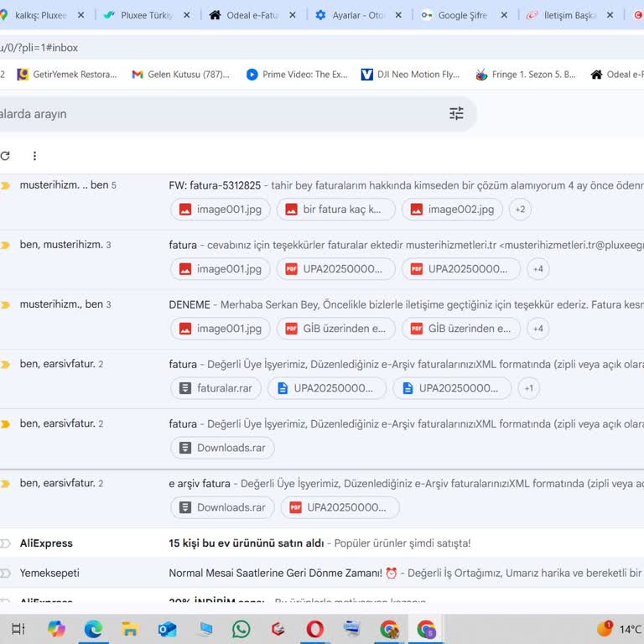This screenshot has height=644, width=644.
Task: Open Odeal e-F bookmark in bookmarks bar
Action: click(617, 75)
